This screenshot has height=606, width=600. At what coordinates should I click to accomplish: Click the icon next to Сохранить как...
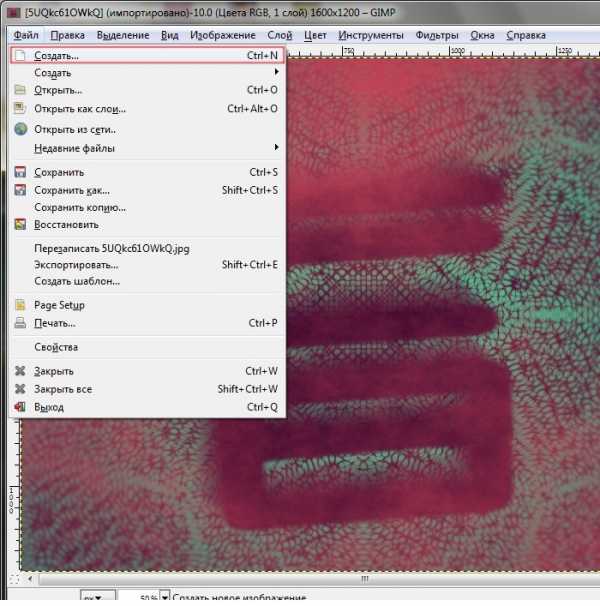(20, 190)
